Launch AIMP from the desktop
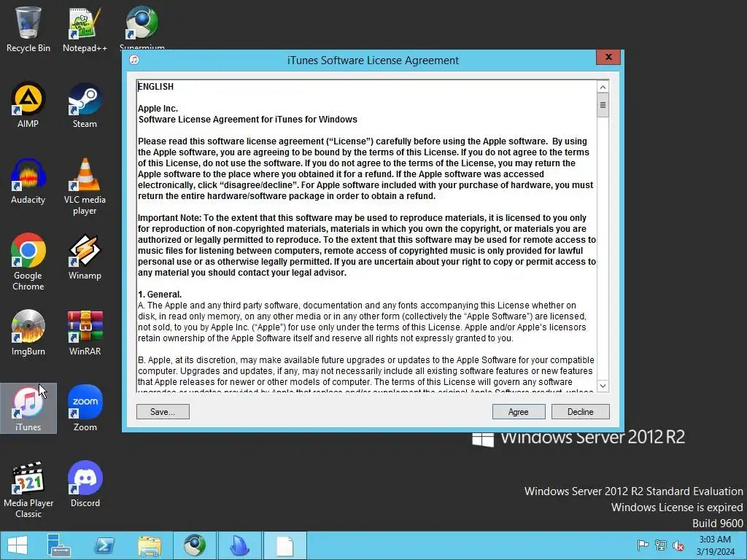Viewport: 747px width, 560px height. pyautogui.click(x=28, y=105)
